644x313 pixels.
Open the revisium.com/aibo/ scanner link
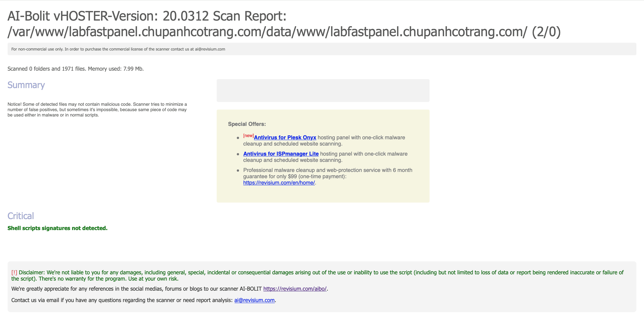[295, 289]
